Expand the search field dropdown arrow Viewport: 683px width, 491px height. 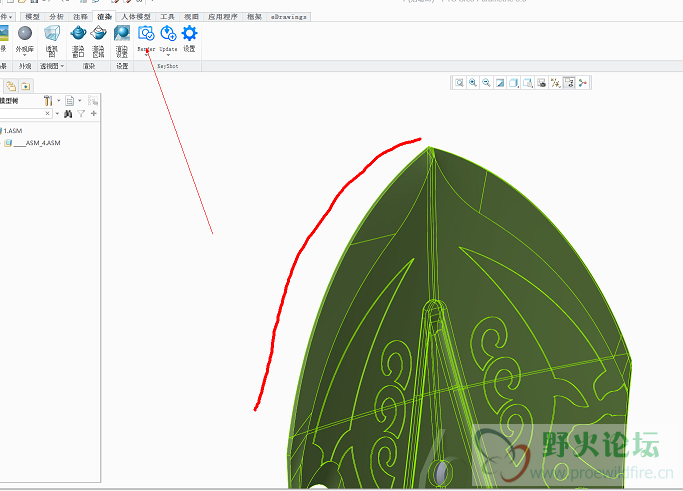pos(57,114)
